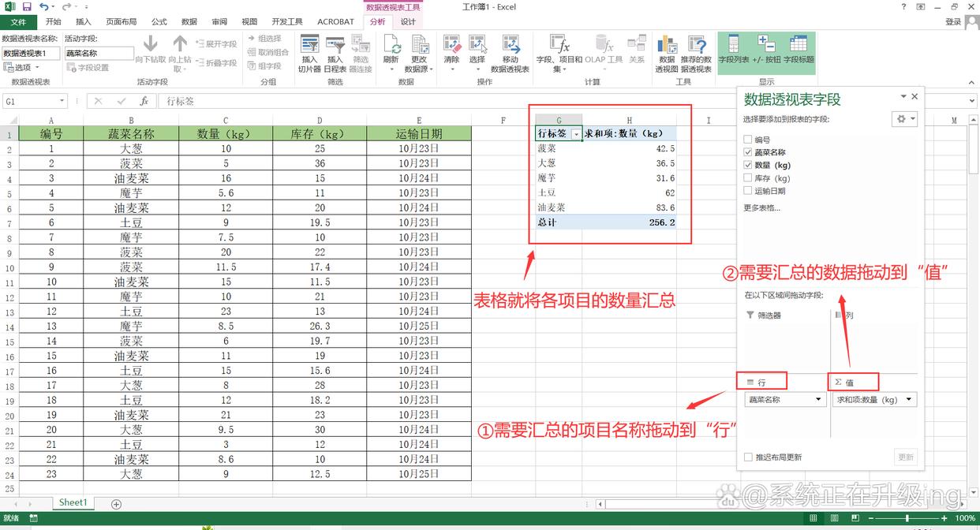
Task: Switch to the 设计 Design tab
Action: (x=408, y=22)
